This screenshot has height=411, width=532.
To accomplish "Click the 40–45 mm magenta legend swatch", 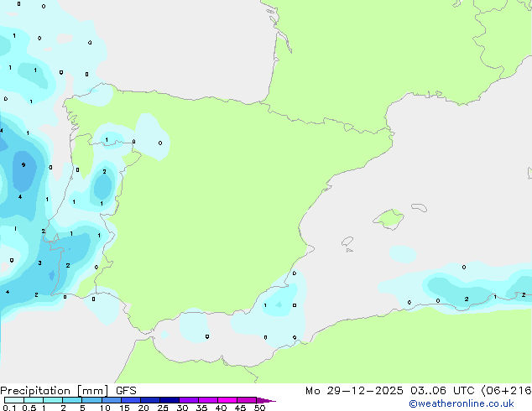I will tap(227, 400).
